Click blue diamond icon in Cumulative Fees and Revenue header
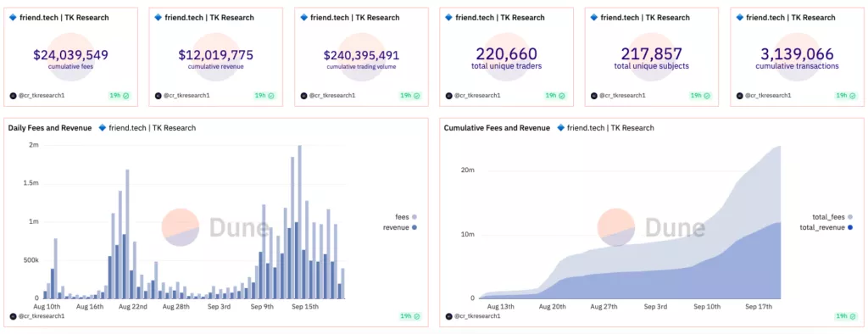Image resolution: width=868 pixels, height=334 pixels. [560, 128]
